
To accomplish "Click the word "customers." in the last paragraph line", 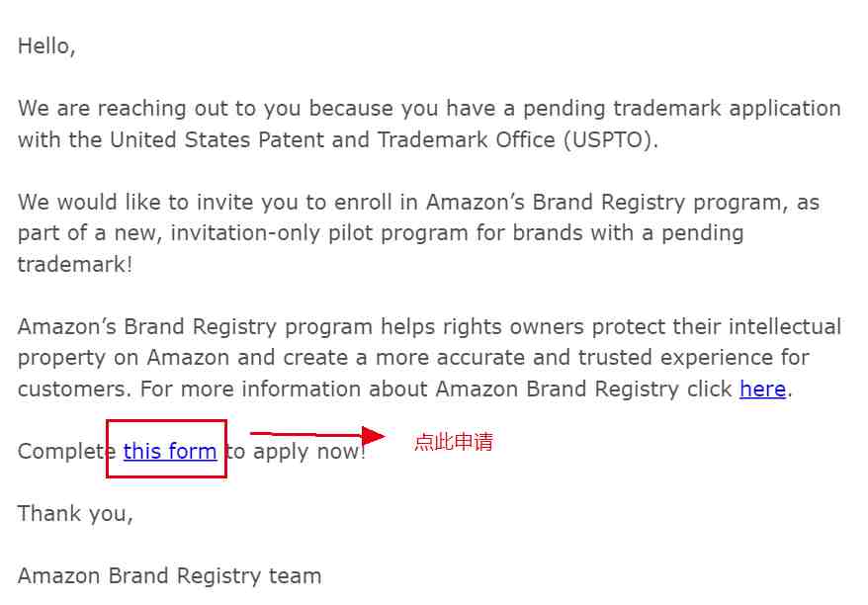I will (x=75, y=389).
